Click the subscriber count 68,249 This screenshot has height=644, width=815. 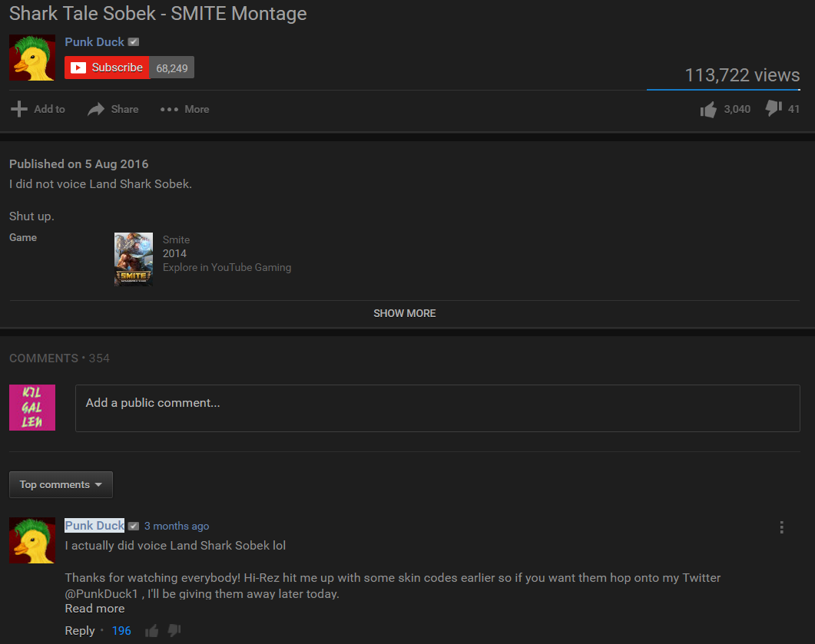172,68
